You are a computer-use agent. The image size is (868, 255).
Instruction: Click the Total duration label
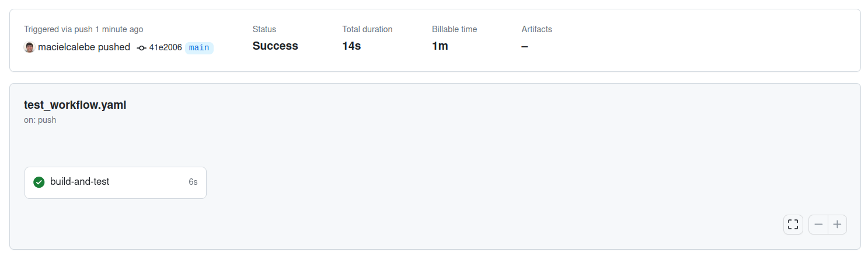coord(367,29)
